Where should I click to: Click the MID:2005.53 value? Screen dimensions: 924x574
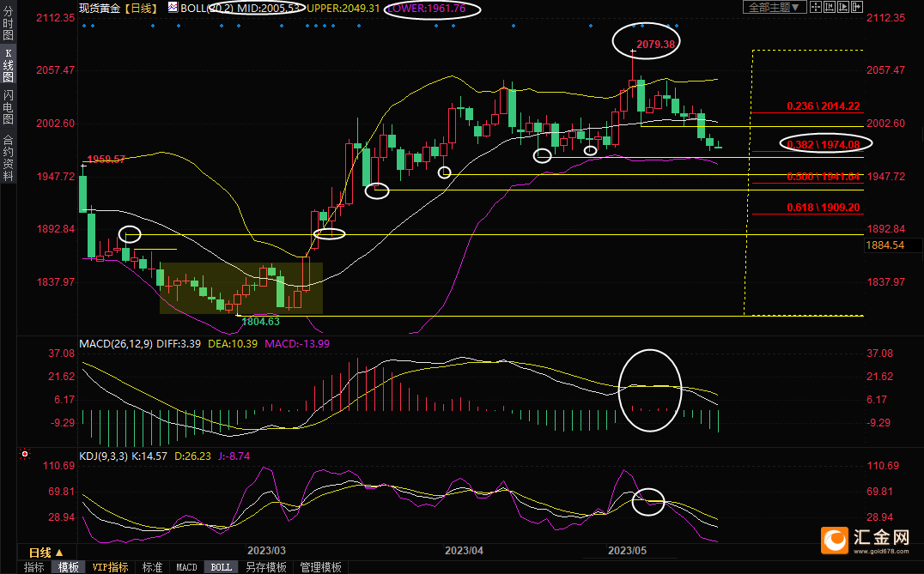tap(271, 8)
